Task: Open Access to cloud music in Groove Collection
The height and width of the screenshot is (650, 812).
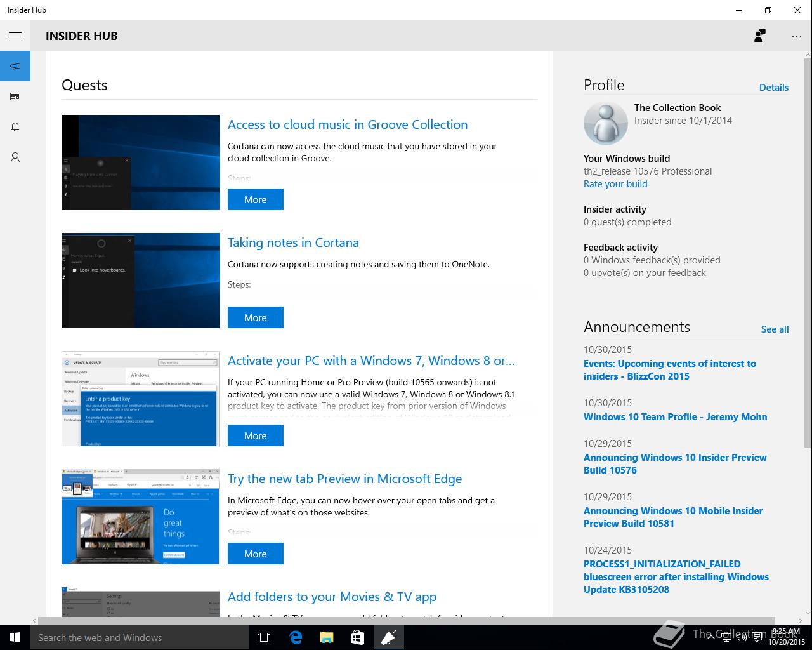Action: pos(348,124)
